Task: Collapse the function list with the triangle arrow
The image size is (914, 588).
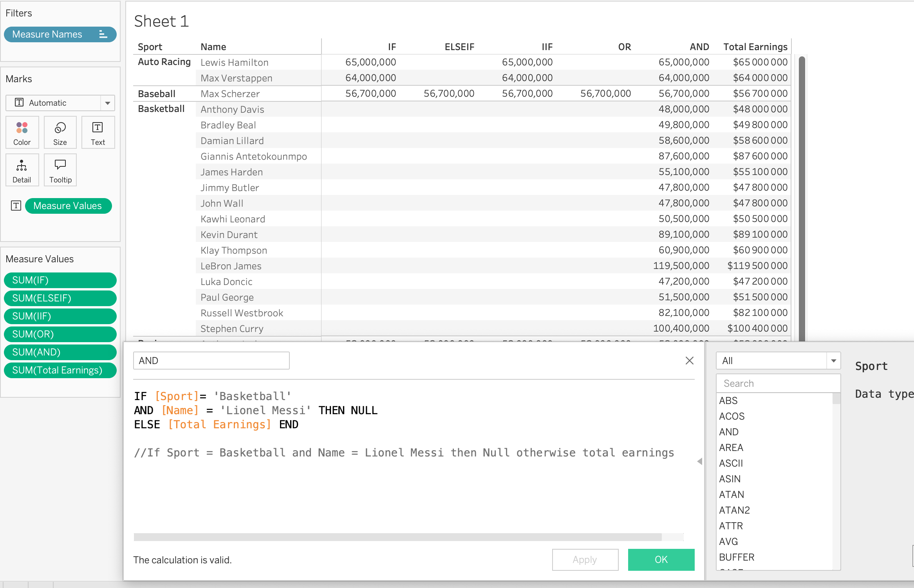Action: (699, 462)
